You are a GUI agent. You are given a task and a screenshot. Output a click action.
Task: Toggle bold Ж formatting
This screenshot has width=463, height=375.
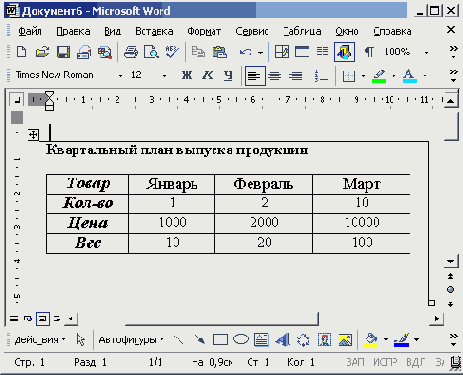pyautogui.click(x=187, y=75)
